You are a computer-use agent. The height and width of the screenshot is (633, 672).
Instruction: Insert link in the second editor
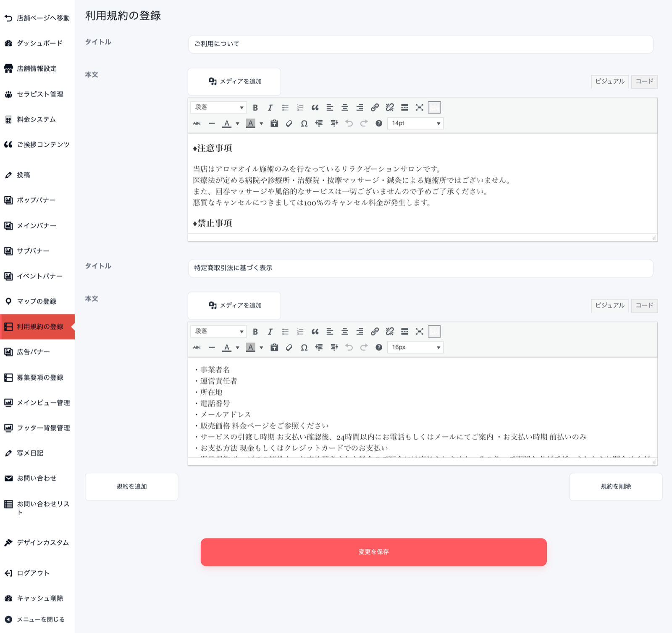point(375,332)
